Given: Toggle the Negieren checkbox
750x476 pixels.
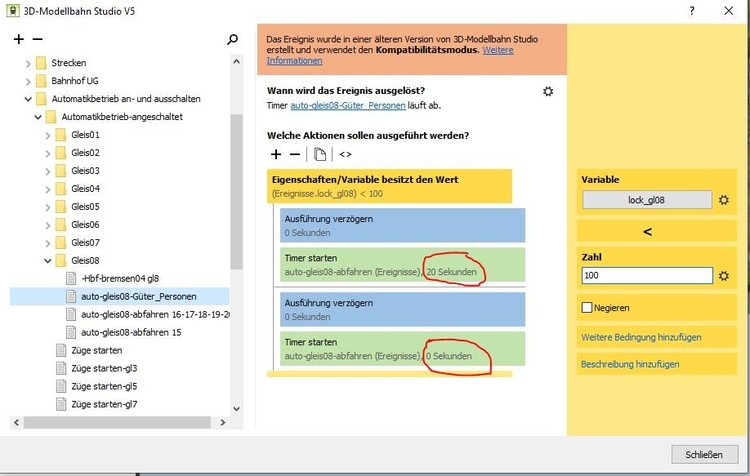Looking at the screenshot, I should point(587,308).
